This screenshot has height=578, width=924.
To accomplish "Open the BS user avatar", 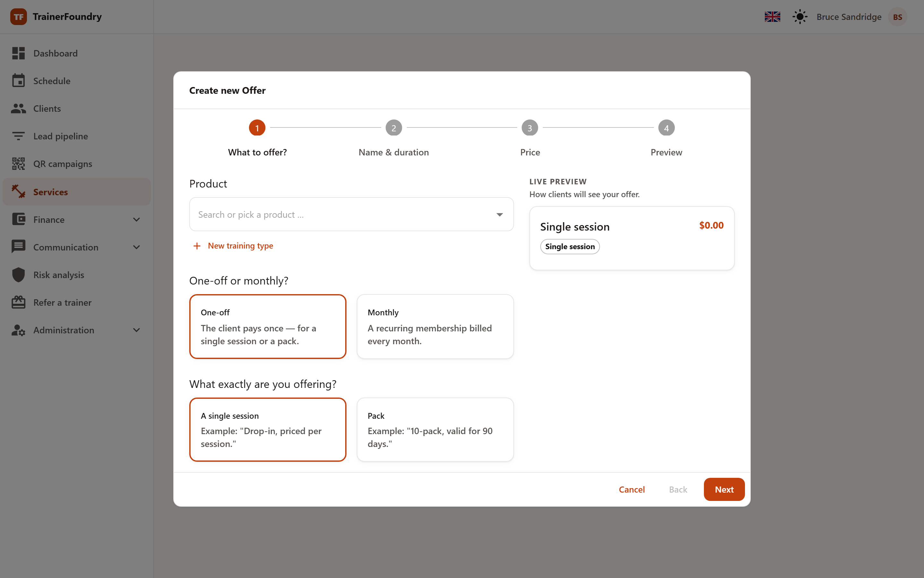I will point(897,17).
